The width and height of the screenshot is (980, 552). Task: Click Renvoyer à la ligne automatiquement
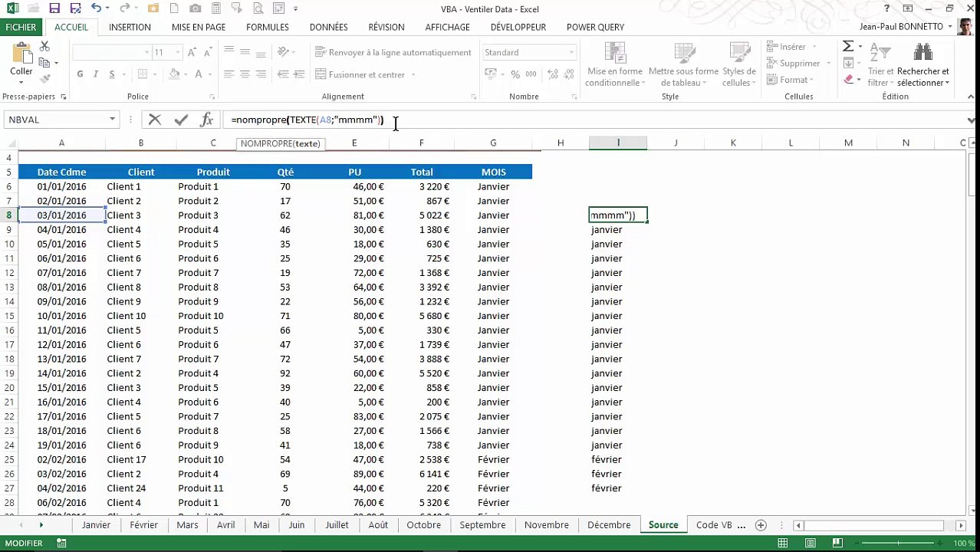pyautogui.click(x=393, y=52)
